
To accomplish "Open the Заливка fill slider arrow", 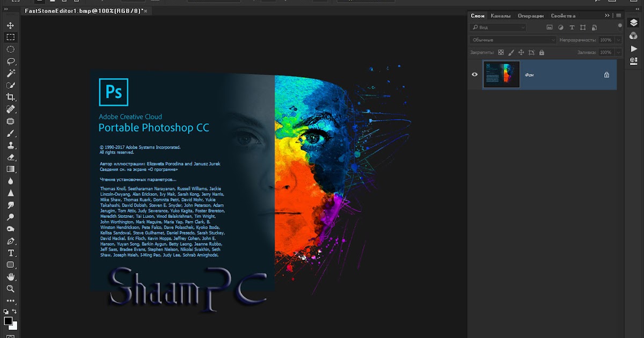I will click(618, 53).
